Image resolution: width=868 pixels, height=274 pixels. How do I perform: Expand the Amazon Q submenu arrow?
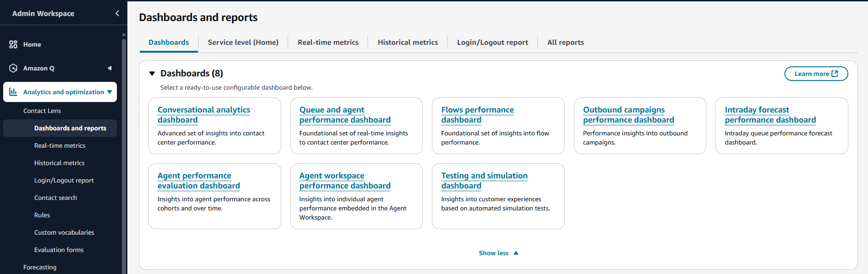pos(110,68)
